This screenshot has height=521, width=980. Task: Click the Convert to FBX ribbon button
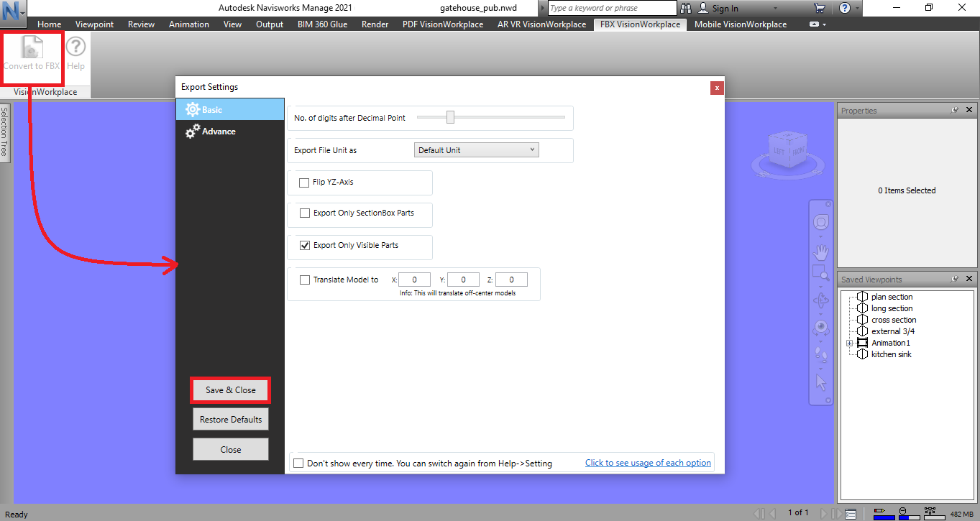click(32, 55)
